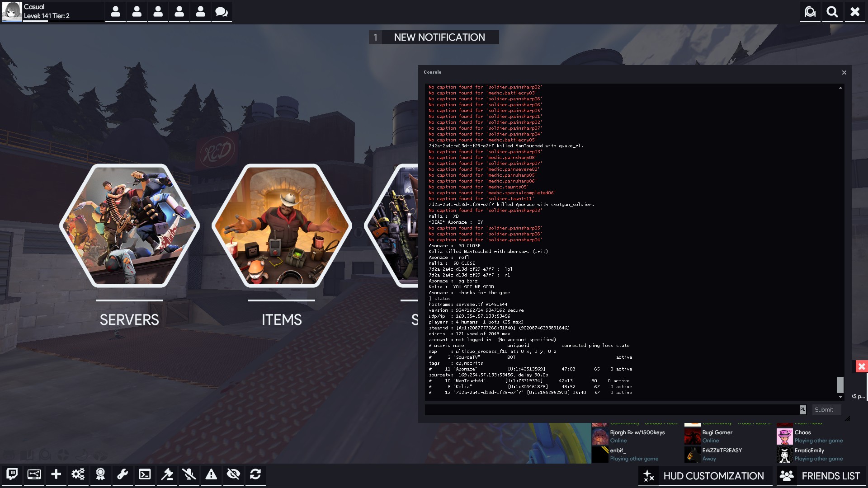Open the NEW NOTIFICATION banner
The image size is (868, 488).
(434, 37)
